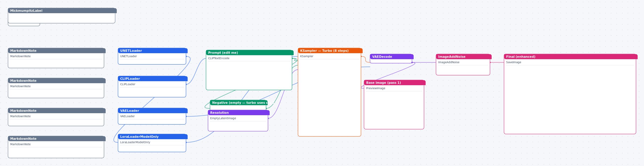Click the UNETLoader type label under its title
The height and width of the screenshot is (166, 644).
[129, 56]
